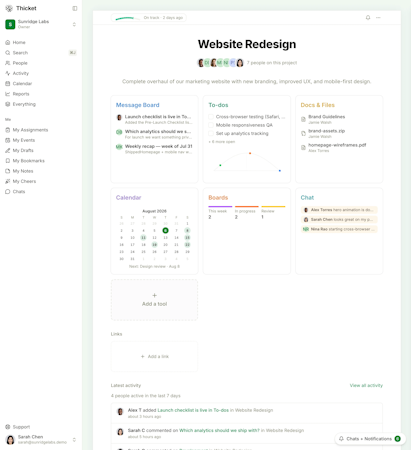This screenshot has height=450, width=411.
Task: Open the project member avatars list
Action: 221,63
